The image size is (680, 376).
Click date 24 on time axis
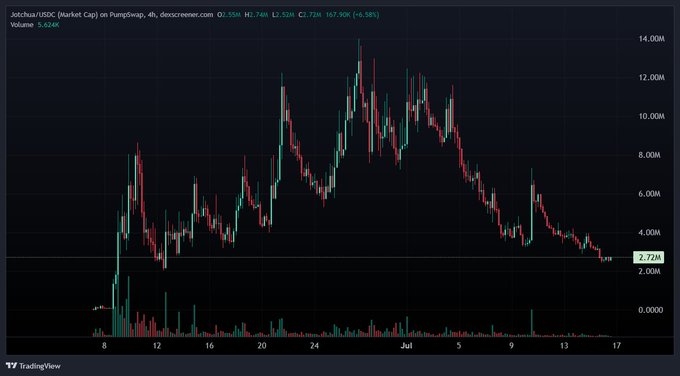pyautogui.click(x=315, y=346)
